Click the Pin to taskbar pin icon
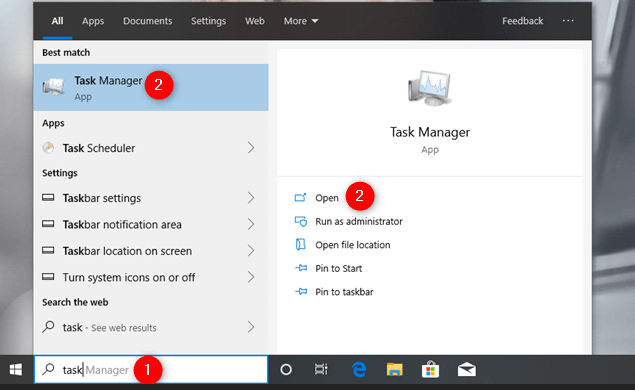 click(300, 292)
